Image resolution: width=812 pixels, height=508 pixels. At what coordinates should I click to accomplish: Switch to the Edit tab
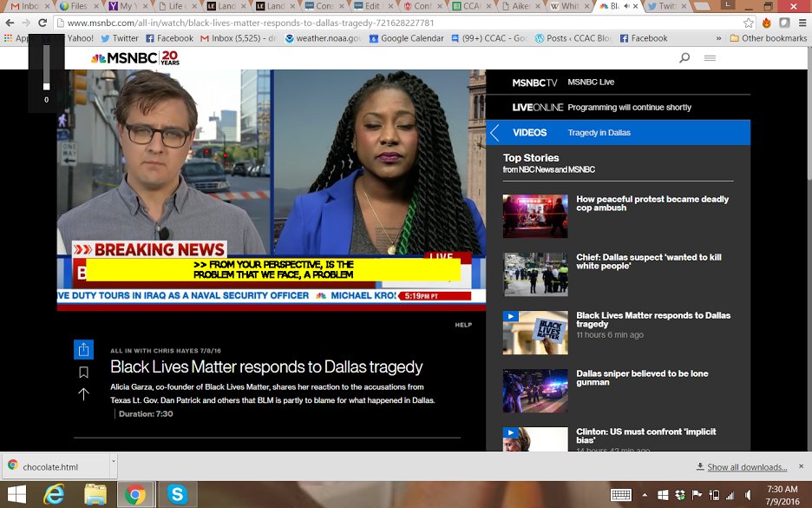click(x=371, y=6)
